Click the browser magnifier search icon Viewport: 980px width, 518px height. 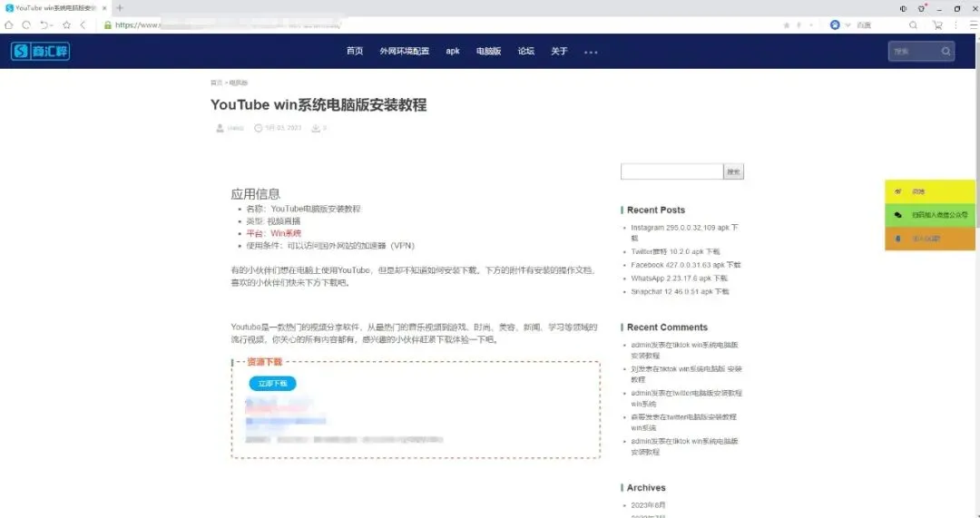[x=913, y=25]
